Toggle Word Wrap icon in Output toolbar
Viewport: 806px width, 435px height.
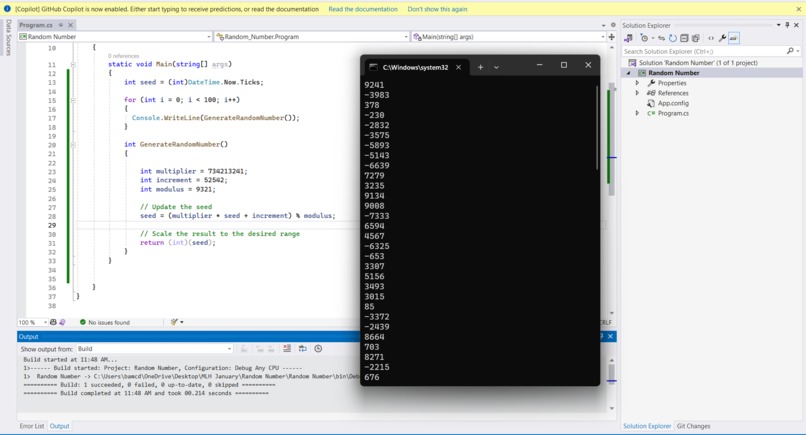pos(303,349)
